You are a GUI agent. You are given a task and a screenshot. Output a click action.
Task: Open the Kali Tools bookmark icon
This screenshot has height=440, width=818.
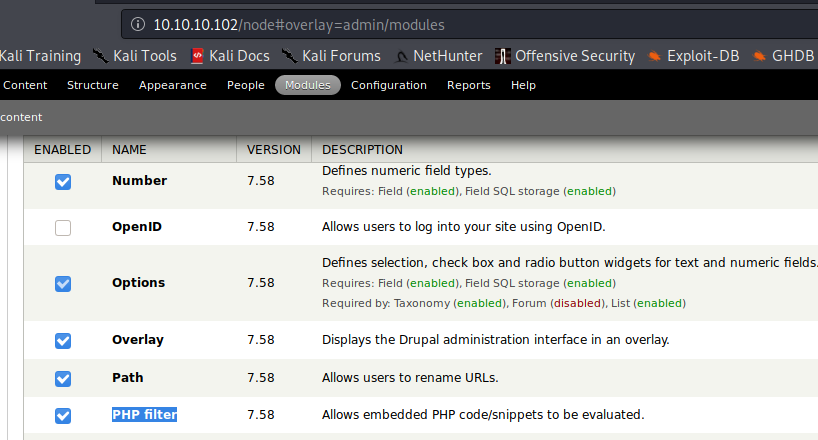click(x=101, y=56)
